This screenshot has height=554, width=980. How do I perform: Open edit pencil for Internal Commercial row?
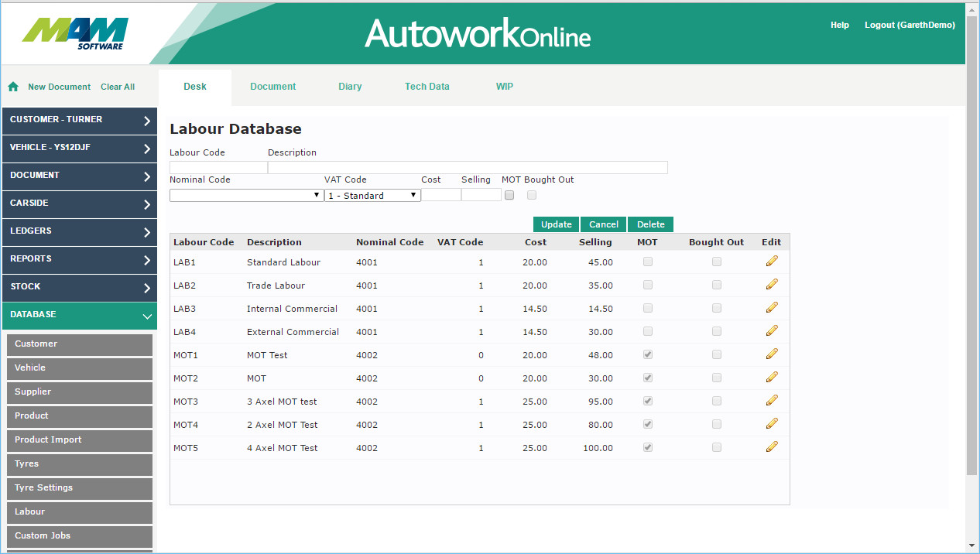pos(771,308)
